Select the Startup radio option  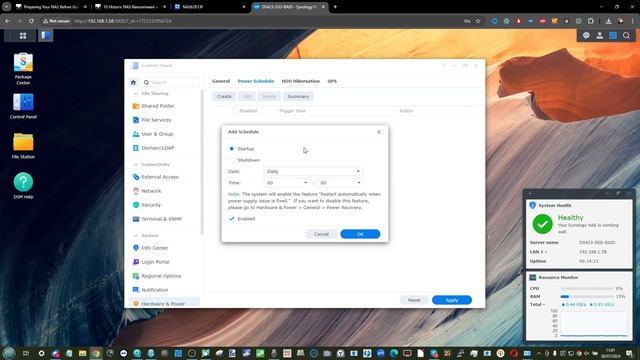pos(231,149)
